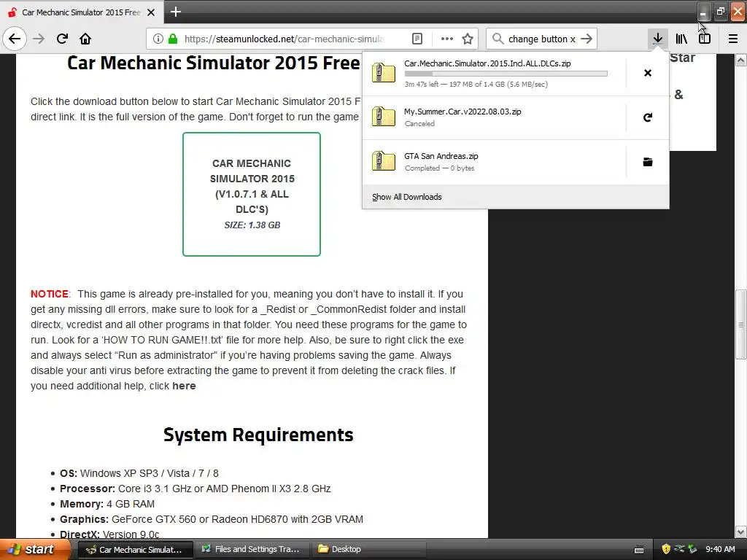
Task: Open the Windows start menu
Action: [x=35, y=549]
